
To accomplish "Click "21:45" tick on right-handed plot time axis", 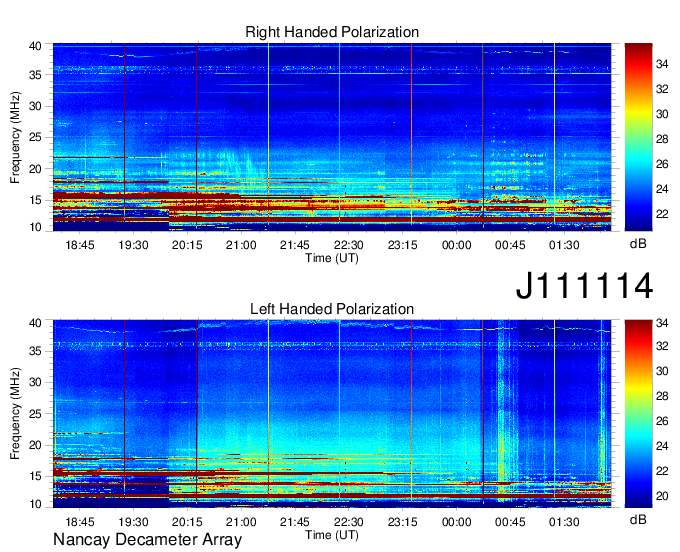I will point(295,245).
